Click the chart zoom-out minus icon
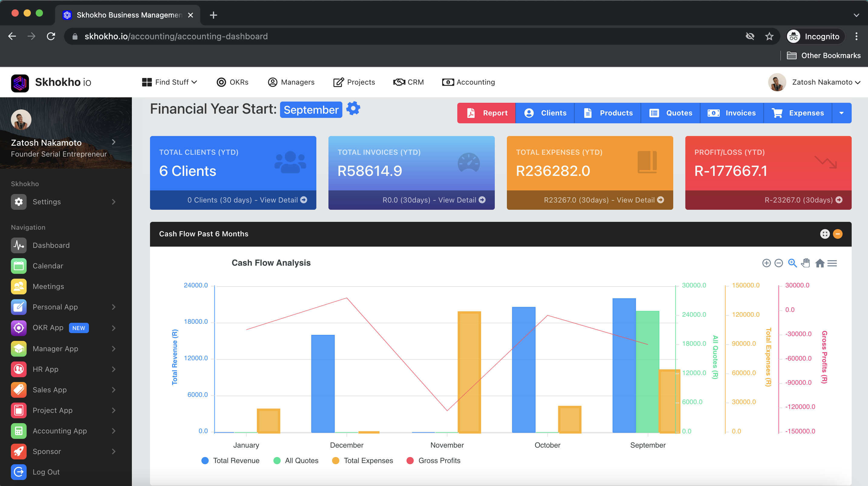 [x=779, y=263]
